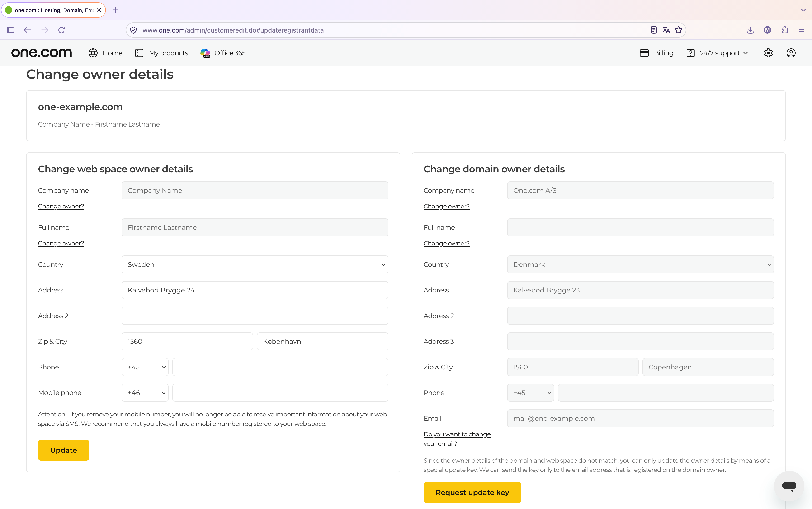Click the yellow Update button
This screenshot has width=812, height=509.
64,450
